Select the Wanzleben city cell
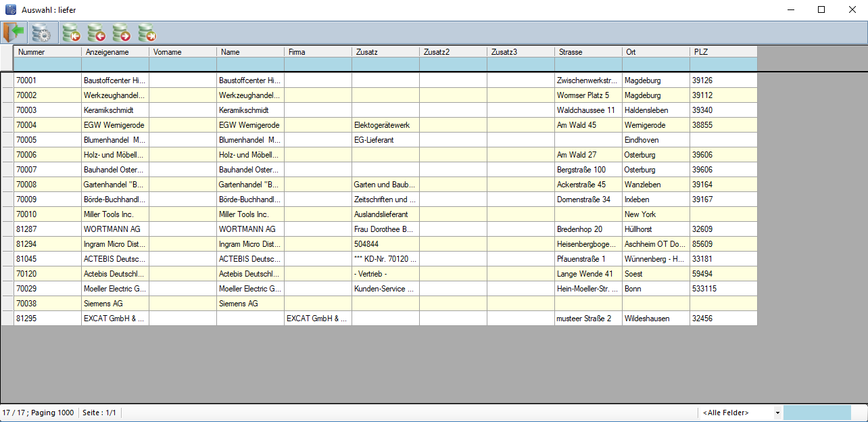The width and height of the screenshot is (868, 422). pyautogui.click(x=656, y=185)
